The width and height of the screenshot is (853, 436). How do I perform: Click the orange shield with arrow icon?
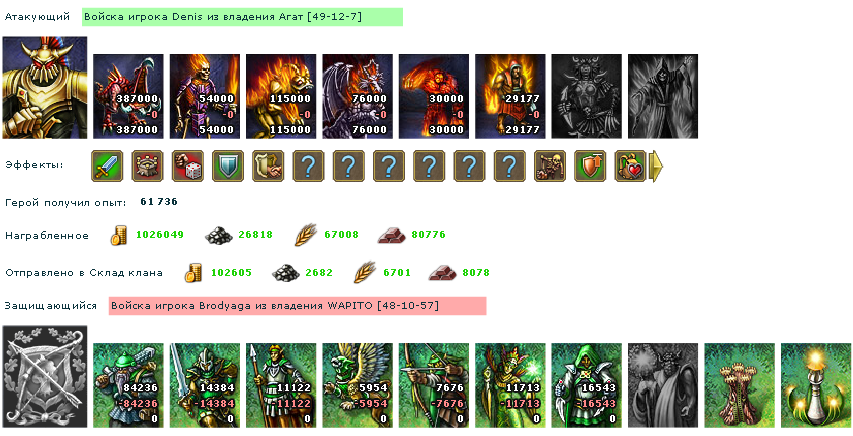(x=590, y=166)
